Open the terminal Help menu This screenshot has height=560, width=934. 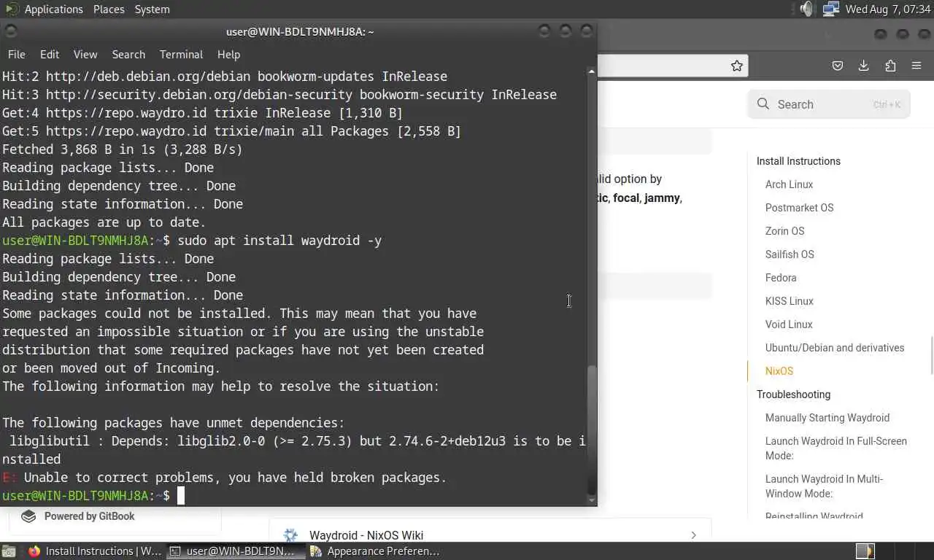pyautogui.click(x=228, y=55)
